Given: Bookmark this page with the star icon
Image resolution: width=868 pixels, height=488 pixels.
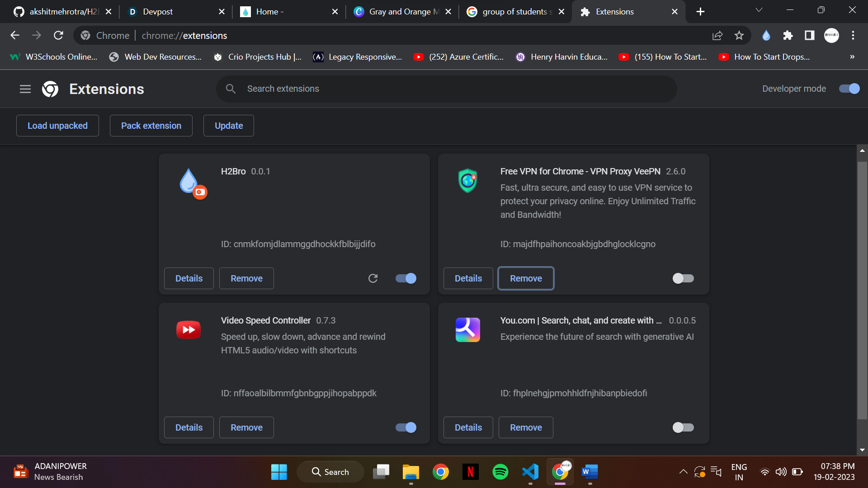Looking at the screenshot, I should pyautogui.click(x=739, y=35).
